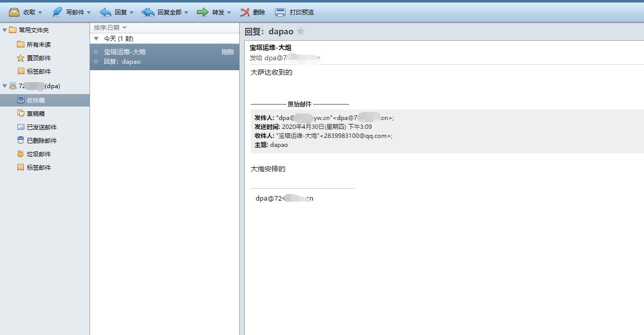Image resolution: width=644 pixels, height=335 pixels.
Task: Toggle star on 回复: dapao list item
Action: click(96, 62)
